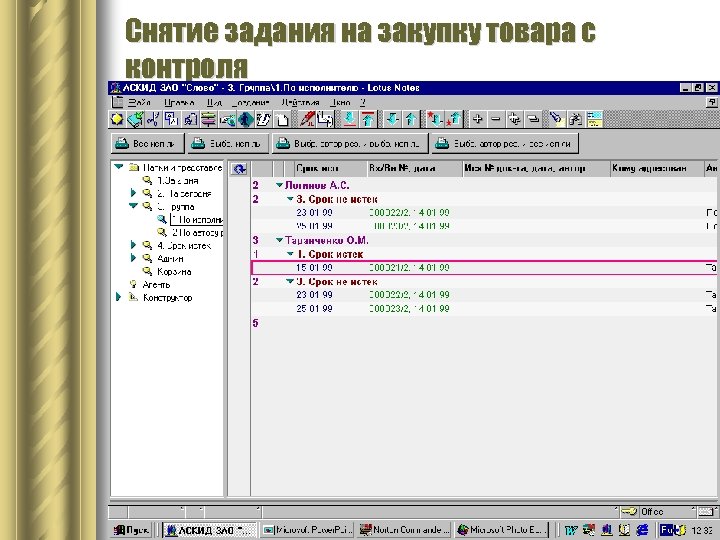Click the scissors cut icon in toolbar
The height and width of the screenshot is (540, 720).
153,119
